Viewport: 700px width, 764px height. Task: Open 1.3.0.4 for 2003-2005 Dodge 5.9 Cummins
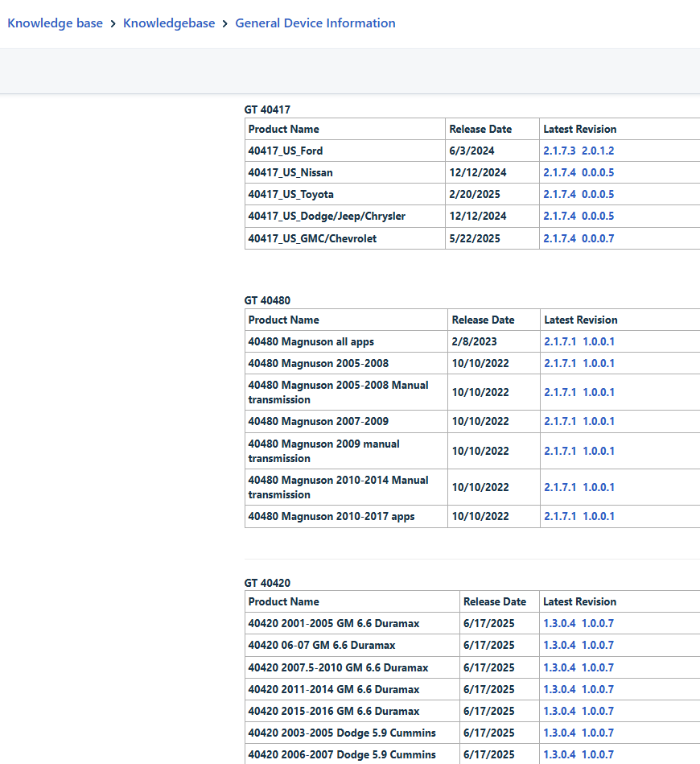559,733
